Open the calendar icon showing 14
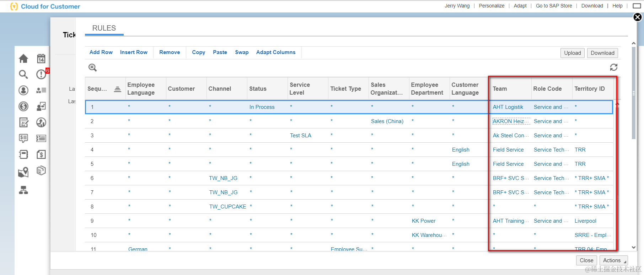The width and height of the screenshot is (644, 275). (41, 58)
